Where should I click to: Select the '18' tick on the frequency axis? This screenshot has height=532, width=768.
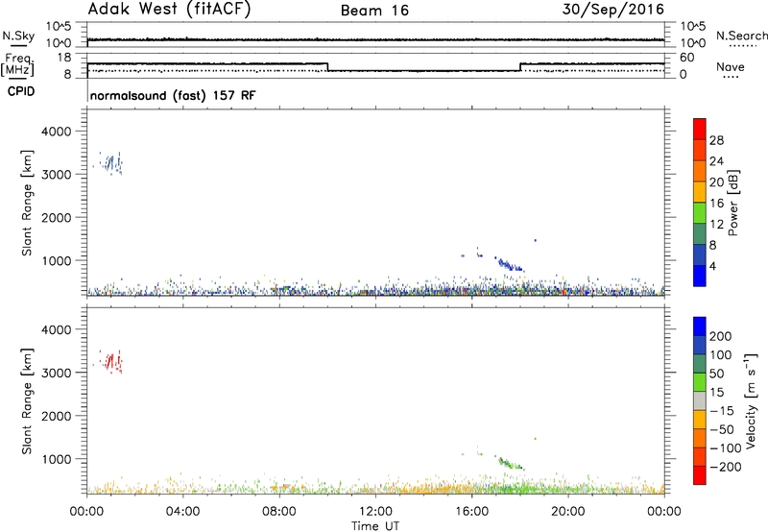(x=63, y=58)
